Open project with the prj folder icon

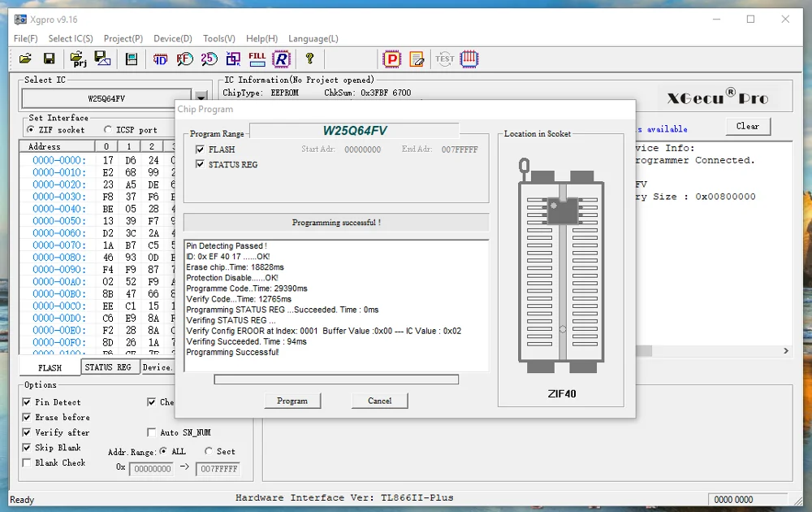pos(78,59)
